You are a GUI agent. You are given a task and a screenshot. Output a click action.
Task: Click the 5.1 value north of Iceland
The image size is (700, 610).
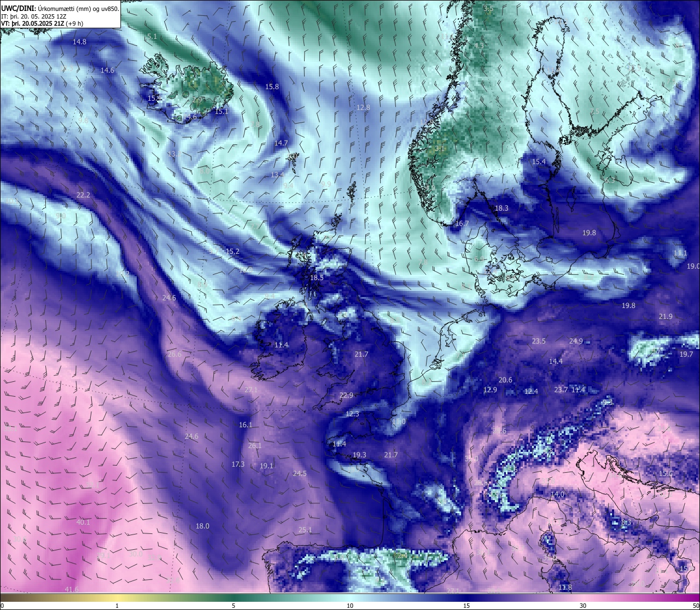(x=152, y=36)
